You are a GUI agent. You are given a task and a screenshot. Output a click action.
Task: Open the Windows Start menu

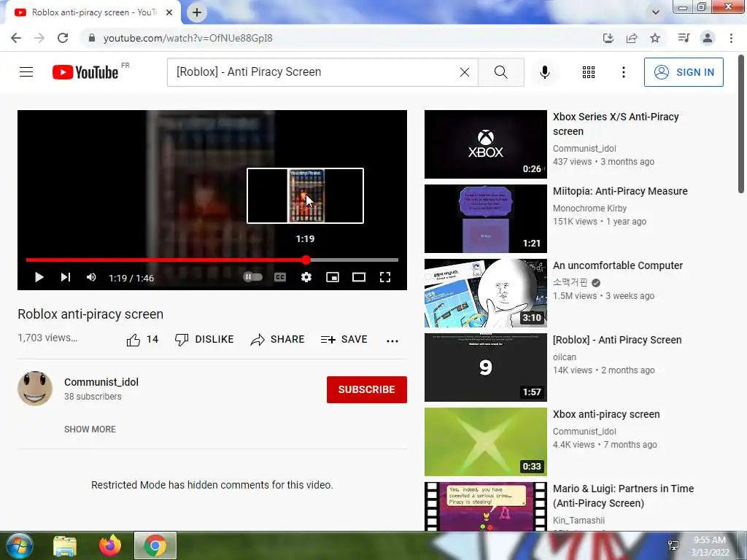point(20,545)
